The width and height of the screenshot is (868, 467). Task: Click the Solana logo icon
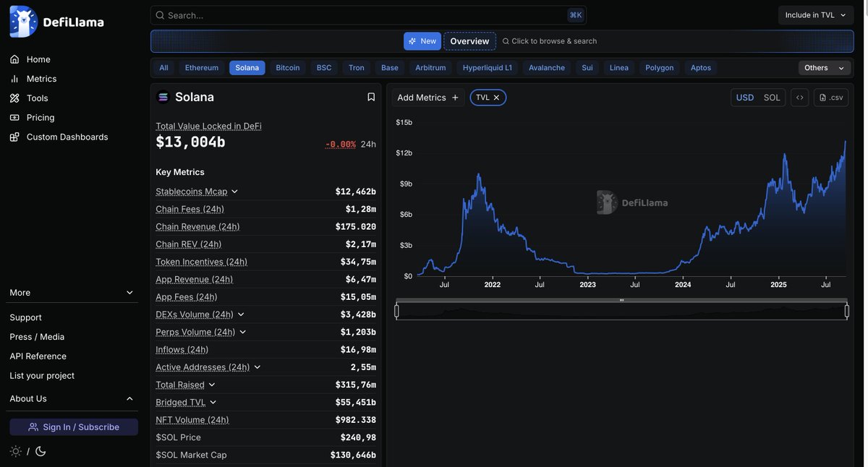coord(163,97)
